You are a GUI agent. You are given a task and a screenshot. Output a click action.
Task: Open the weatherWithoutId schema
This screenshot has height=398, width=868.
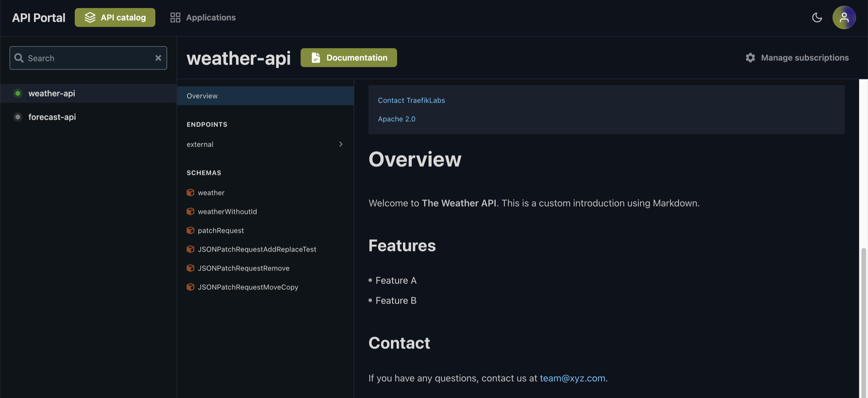tap(227, 212)
